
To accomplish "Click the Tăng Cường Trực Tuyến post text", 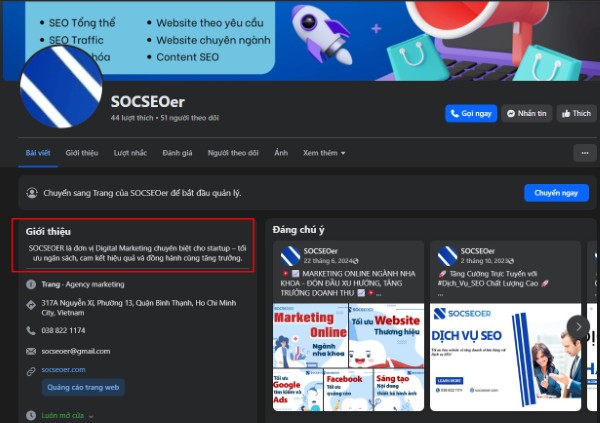I will (494, 279).
